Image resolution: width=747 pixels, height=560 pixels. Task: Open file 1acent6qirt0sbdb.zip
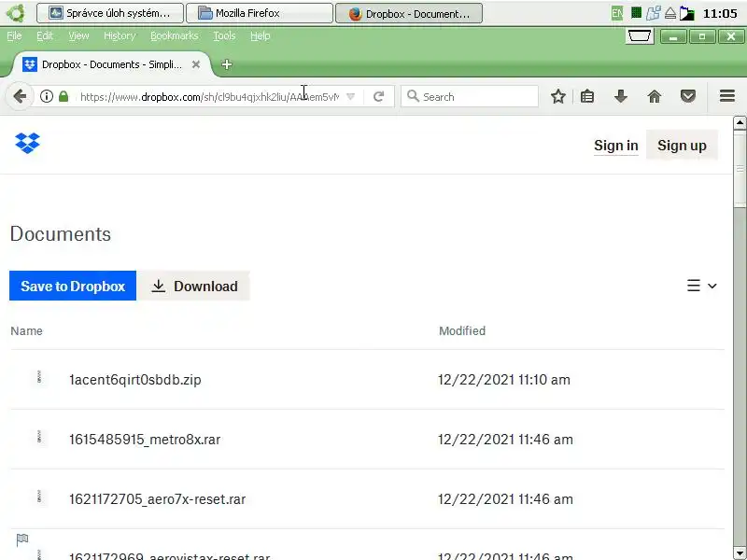pos(135,380)
